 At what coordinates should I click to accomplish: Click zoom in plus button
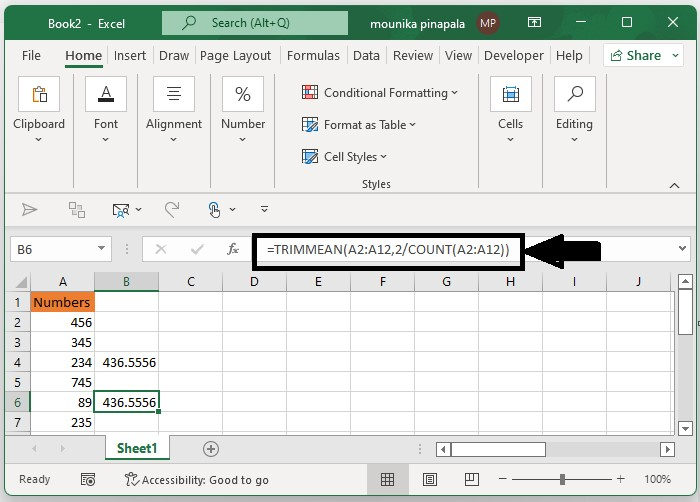pos(621,479)
